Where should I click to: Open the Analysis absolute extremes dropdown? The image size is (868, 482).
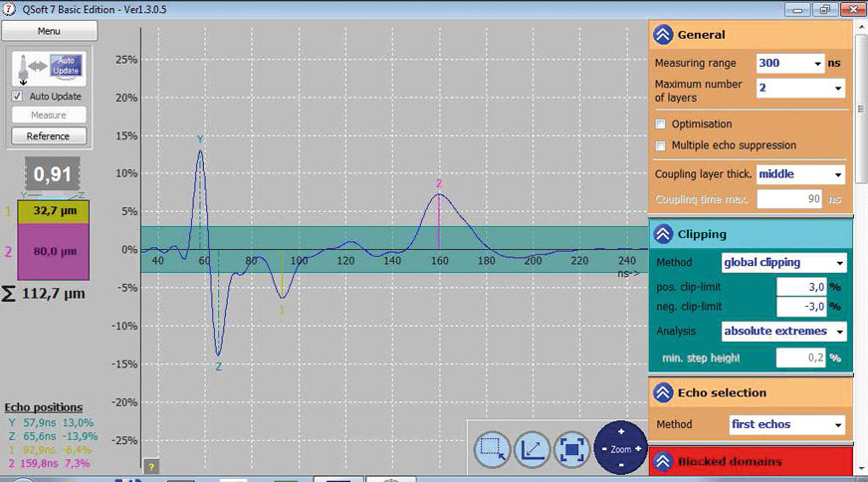click(x=783, y=331)
